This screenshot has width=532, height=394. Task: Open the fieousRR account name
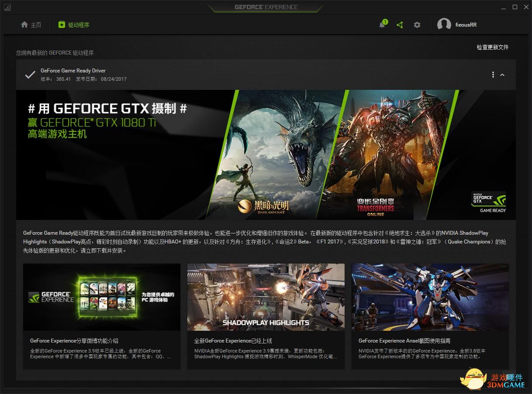(x=466, y=25)
